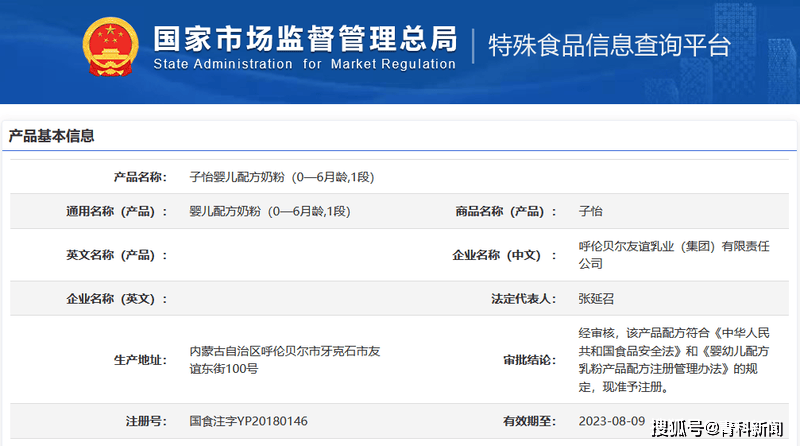Click the product name 子怡婴儿配方奶粉 value
This screenshot has width=800, height=446.
tap(281, 177)
